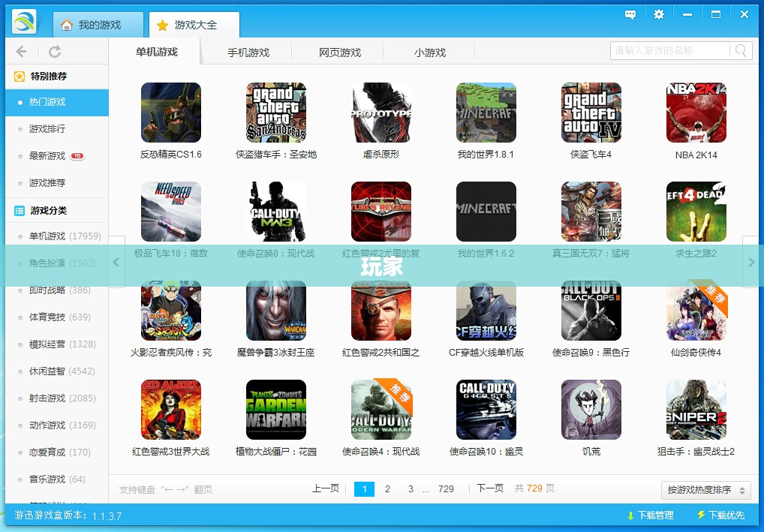Select the 饥荒 Don't Starve icon
Image resolution: width=764 pixels, height=532 pixels.
tap(591, 410)
